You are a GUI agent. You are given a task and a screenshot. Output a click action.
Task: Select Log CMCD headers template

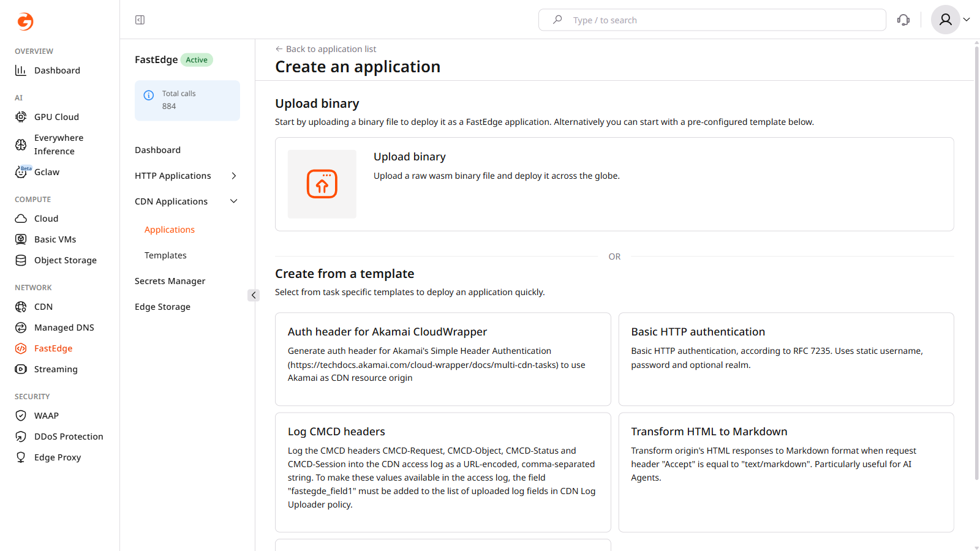(x=443, y=473)
